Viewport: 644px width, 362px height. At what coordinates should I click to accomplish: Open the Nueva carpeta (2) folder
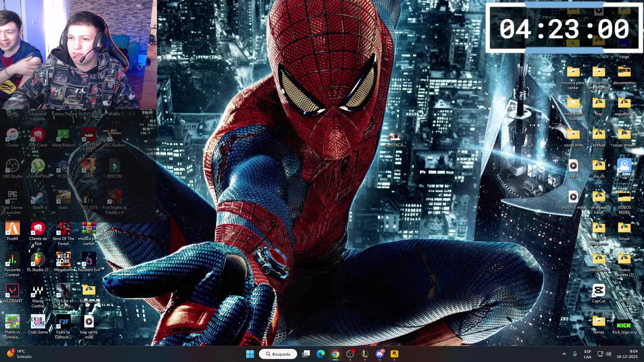click(624, 265)
